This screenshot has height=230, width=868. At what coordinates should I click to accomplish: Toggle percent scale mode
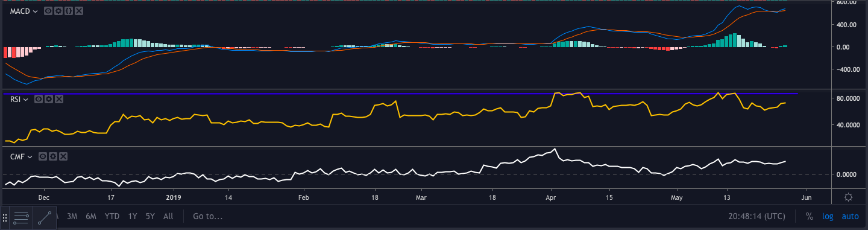coord(810,216)
